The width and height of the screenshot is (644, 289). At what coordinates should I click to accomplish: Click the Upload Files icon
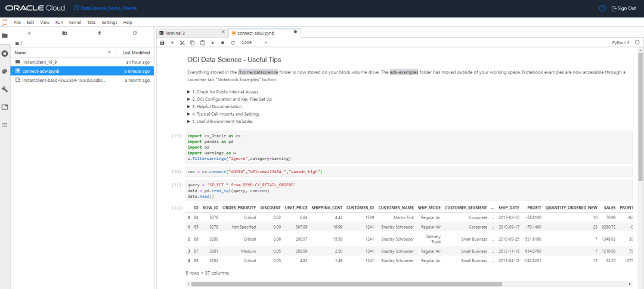click(100, 33)
